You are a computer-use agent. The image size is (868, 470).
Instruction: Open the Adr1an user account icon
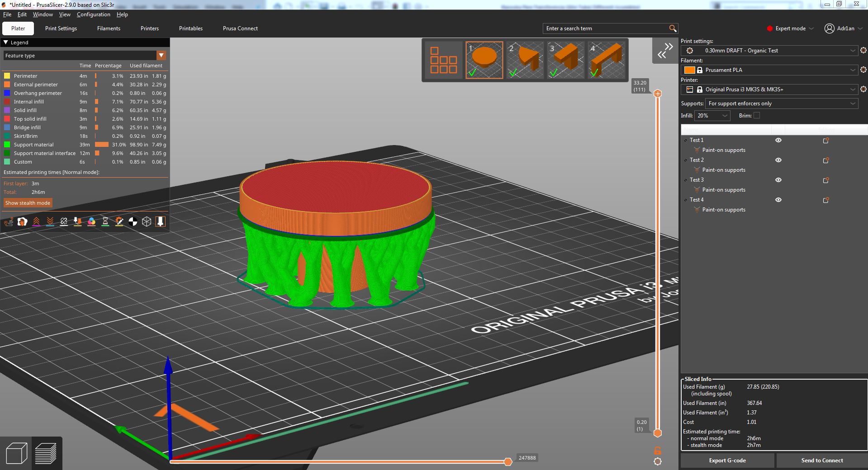click(x=829, y=28)
